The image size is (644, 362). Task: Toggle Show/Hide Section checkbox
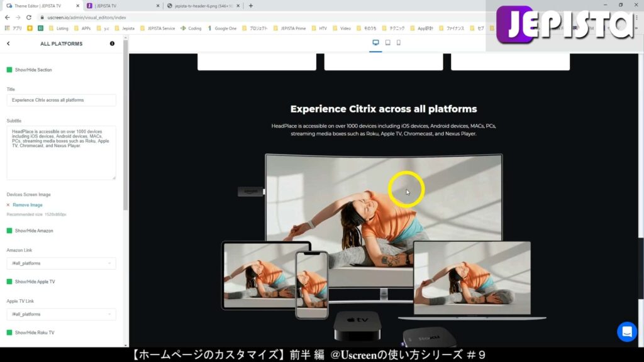click(x=9, y=70)
